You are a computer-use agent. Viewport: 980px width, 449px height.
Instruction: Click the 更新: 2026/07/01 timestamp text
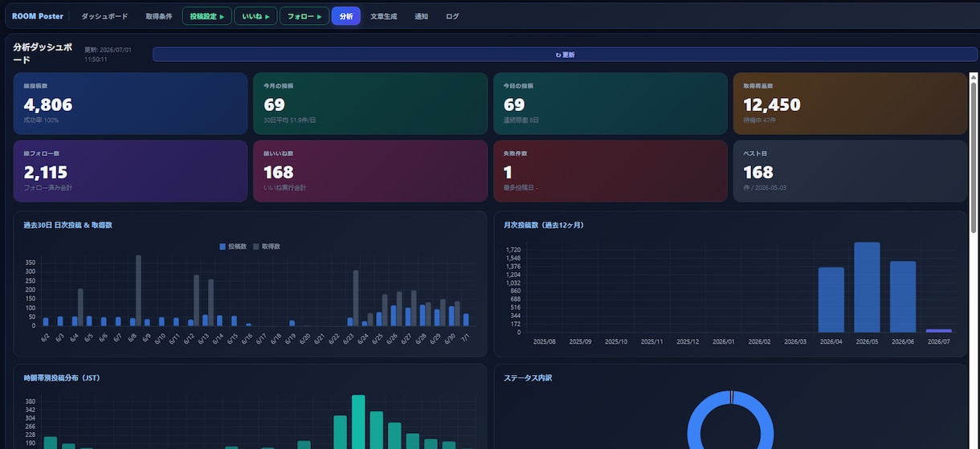pos(108,55)
